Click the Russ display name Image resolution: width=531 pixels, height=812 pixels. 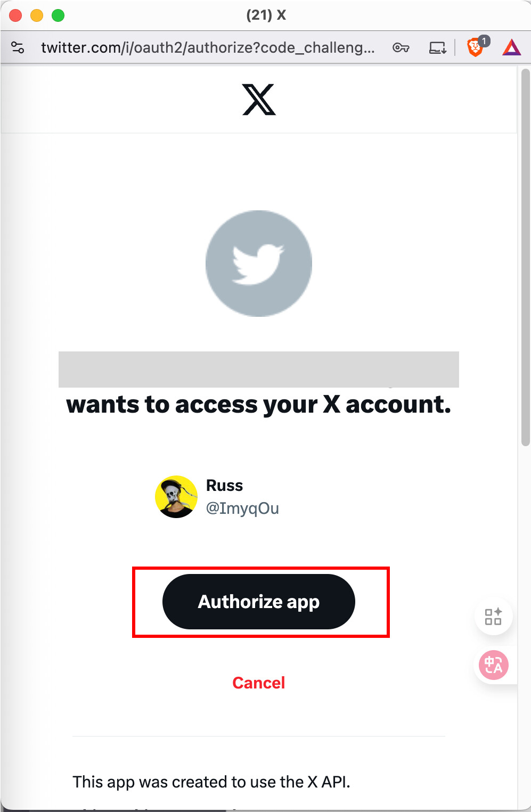[x=224, y=486]
